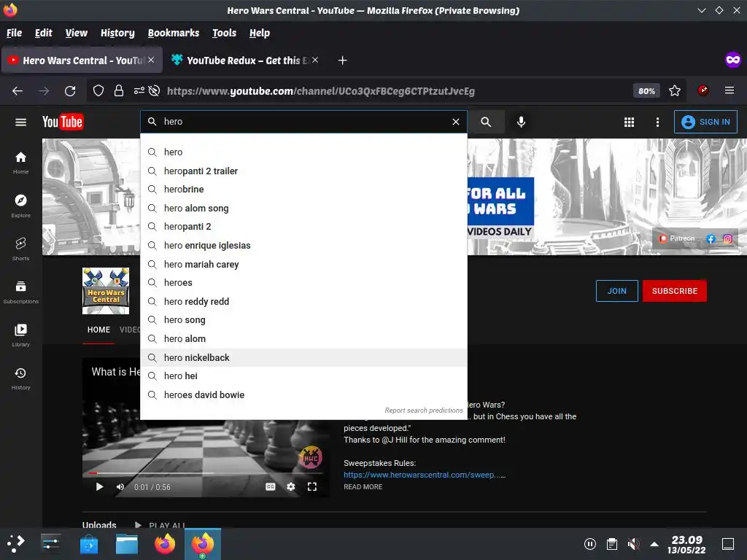
Task: Mute the video player volume
Action: pyautogui.click(x=120, y=486)
